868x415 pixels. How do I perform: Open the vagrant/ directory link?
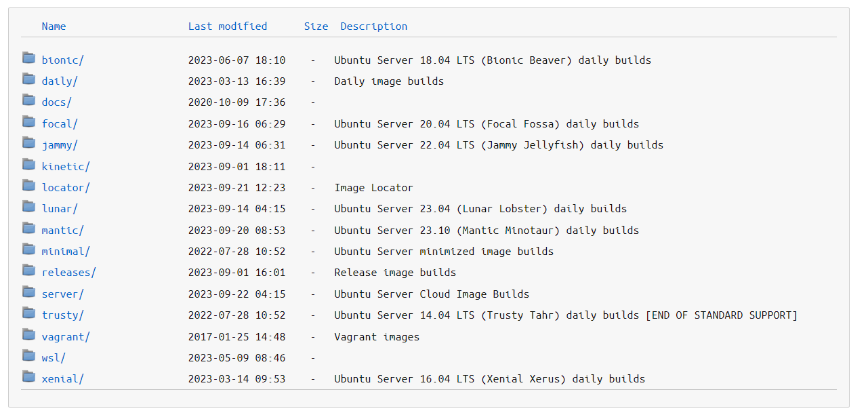pos(66,337)
